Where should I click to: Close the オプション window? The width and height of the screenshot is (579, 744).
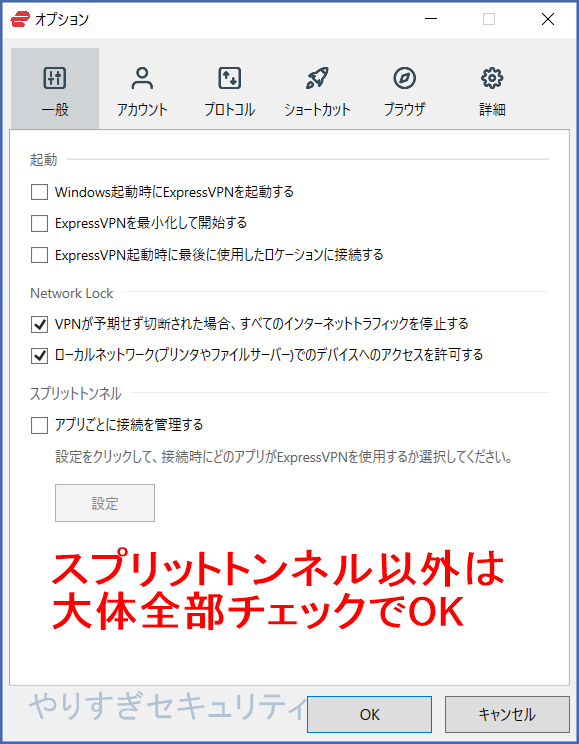[548, 19]
